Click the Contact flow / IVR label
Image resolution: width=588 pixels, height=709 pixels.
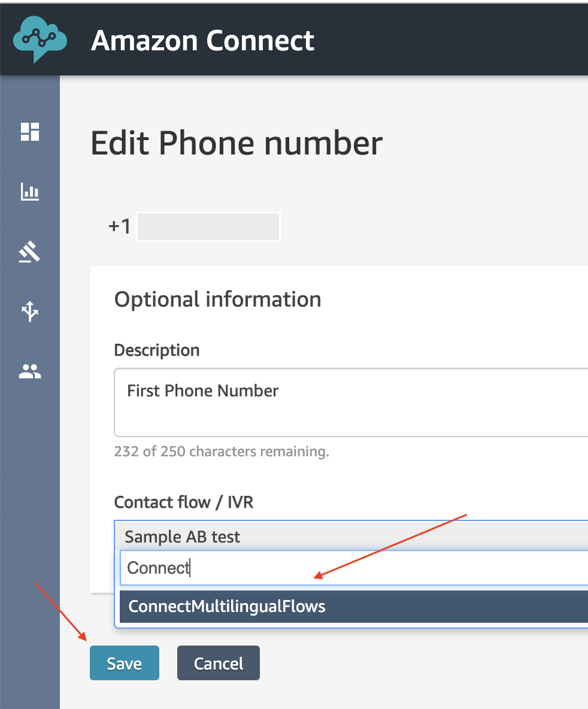point(184,502)
